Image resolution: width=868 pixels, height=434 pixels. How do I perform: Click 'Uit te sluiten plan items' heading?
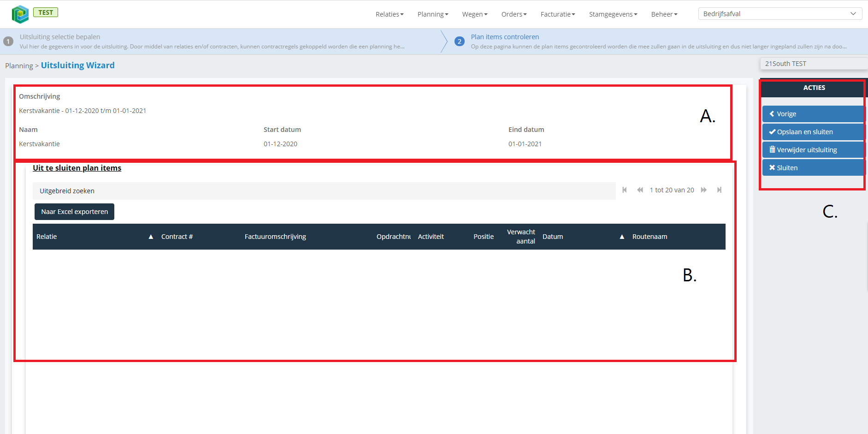click(x=77, y=168)
